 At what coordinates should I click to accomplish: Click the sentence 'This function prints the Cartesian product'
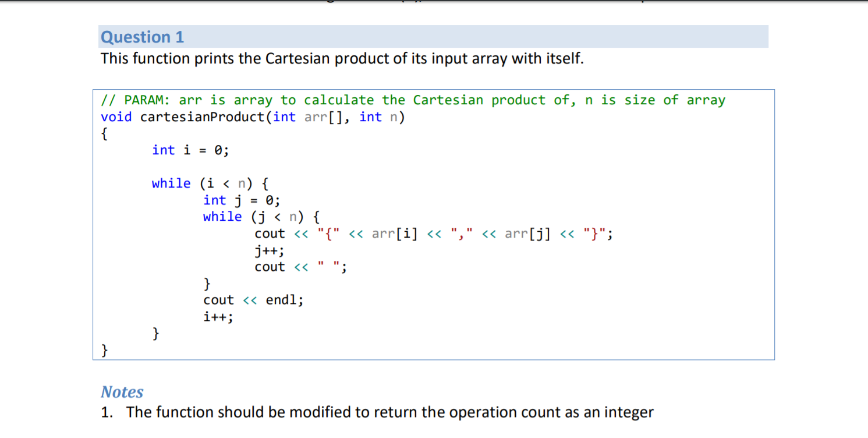(342, 59)
